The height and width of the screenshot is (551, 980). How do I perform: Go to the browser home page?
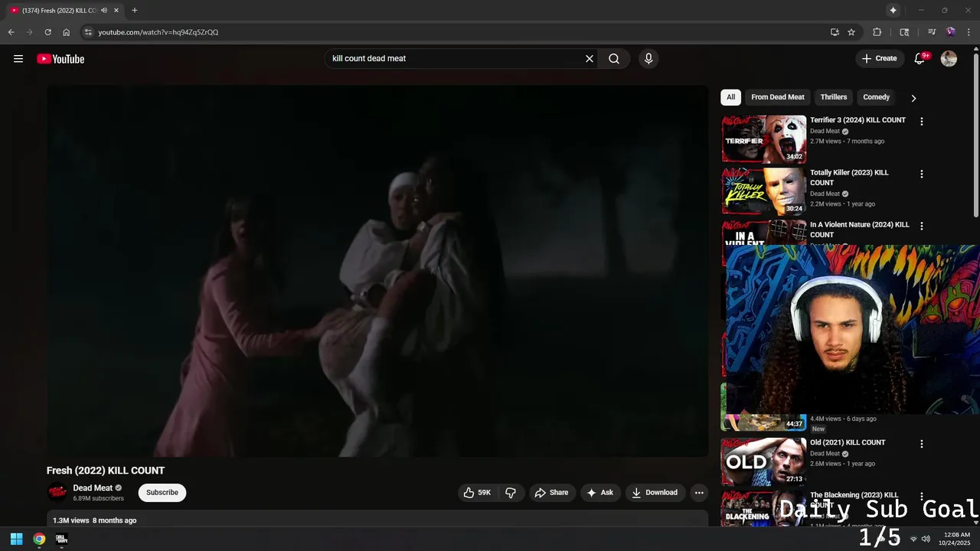[67, 32]
